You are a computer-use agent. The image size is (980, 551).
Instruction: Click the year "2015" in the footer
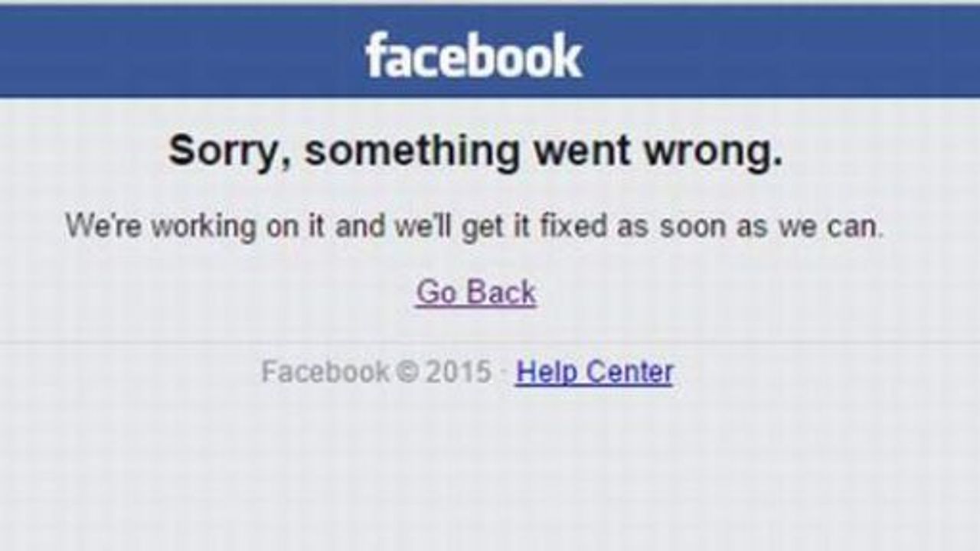[x=458, y=372]
